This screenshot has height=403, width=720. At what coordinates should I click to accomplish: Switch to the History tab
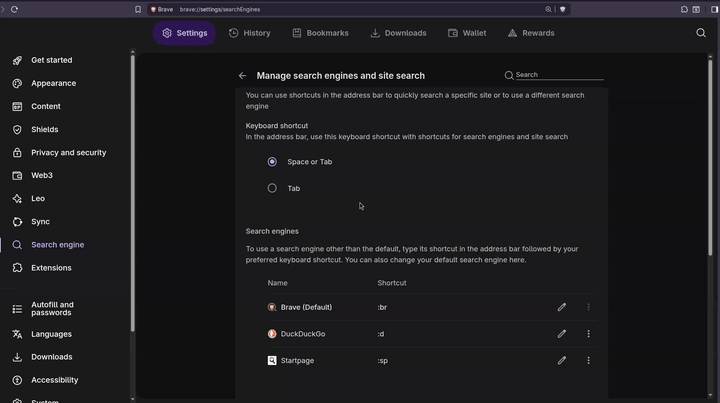(x=250, y=33)
